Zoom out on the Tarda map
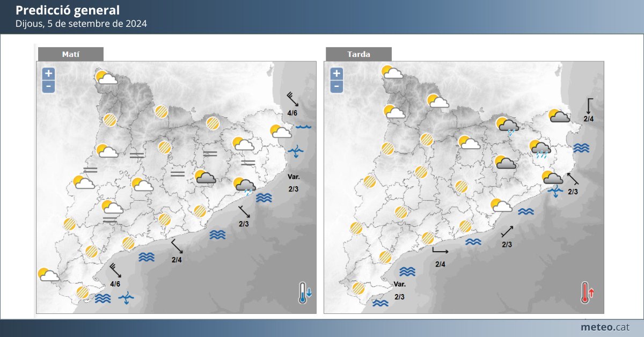The height and width of the screenshot is (337, 644). (x=336, y=86)
